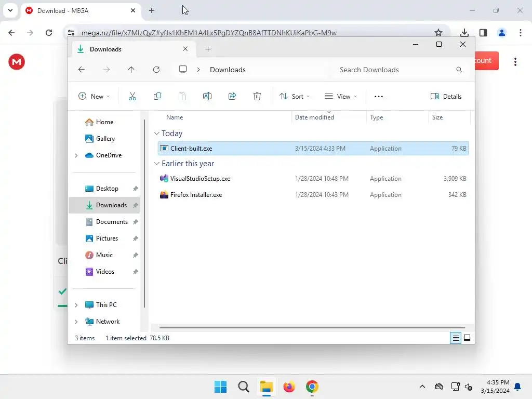
Task: Open the See more ellipsis menu in Explorer
Action: coord(379,97)
